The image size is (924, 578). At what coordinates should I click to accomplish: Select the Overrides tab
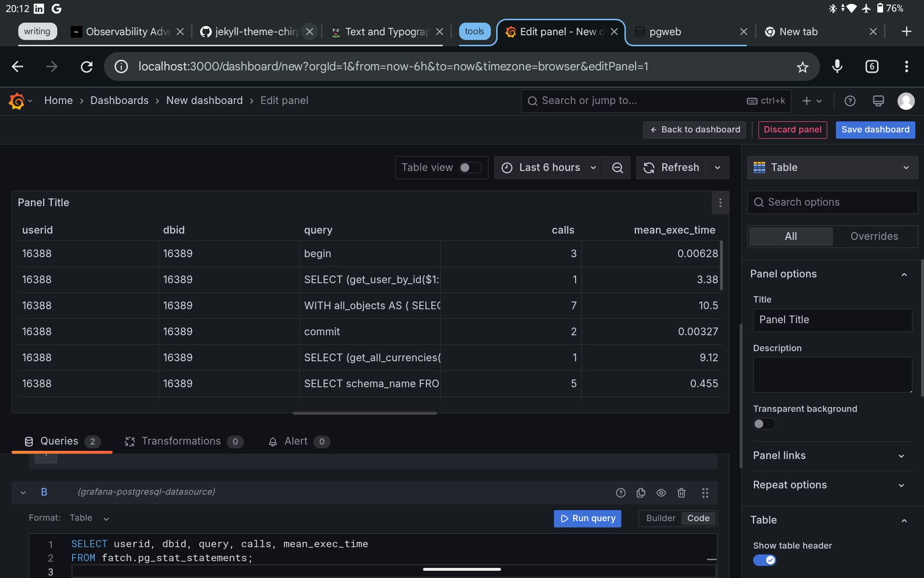(x=874, y=236)
